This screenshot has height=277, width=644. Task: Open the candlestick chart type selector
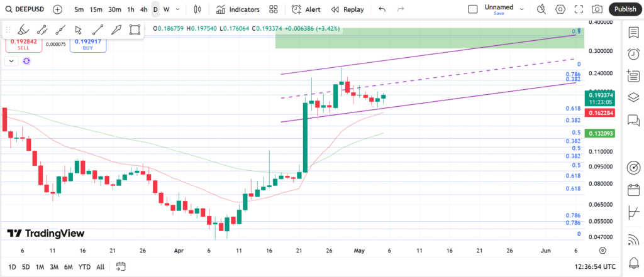pyautogui.click(x=198, y=9)
